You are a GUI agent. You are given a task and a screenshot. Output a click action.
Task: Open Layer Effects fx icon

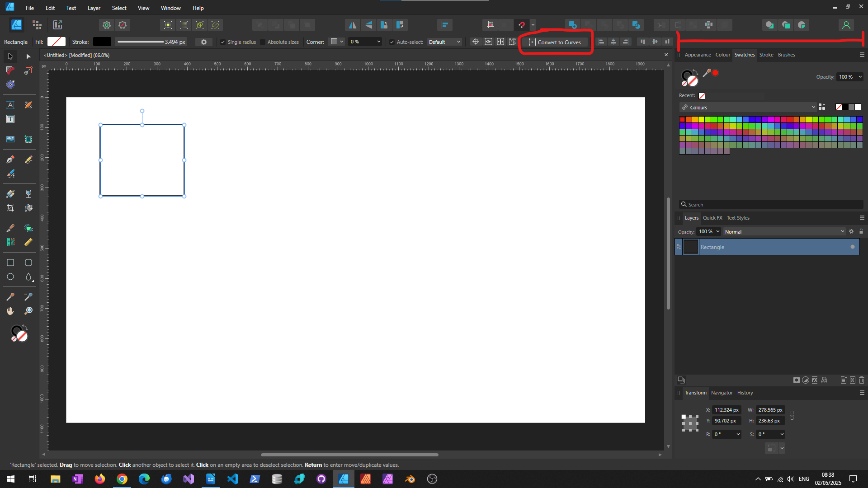815,380
